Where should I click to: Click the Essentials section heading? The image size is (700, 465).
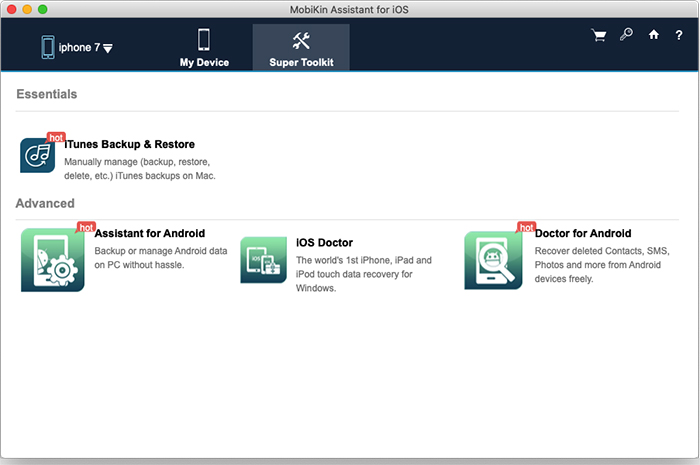47,94
